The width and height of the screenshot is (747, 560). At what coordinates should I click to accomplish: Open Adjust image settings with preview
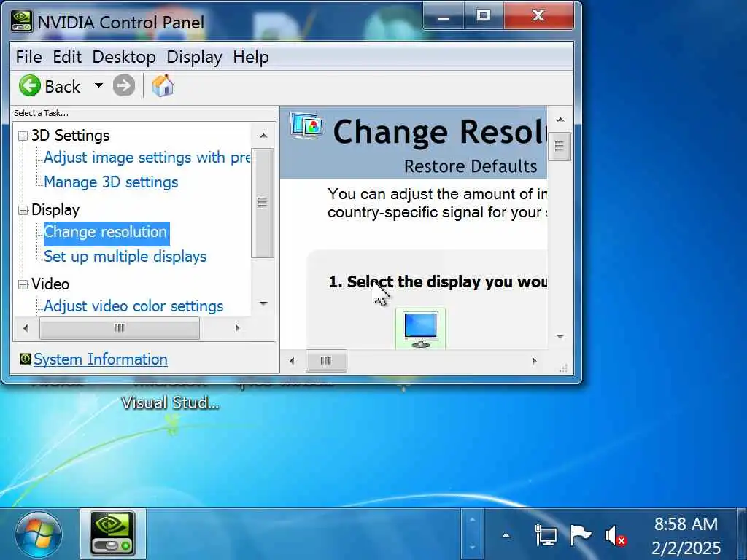coord(147,157)
